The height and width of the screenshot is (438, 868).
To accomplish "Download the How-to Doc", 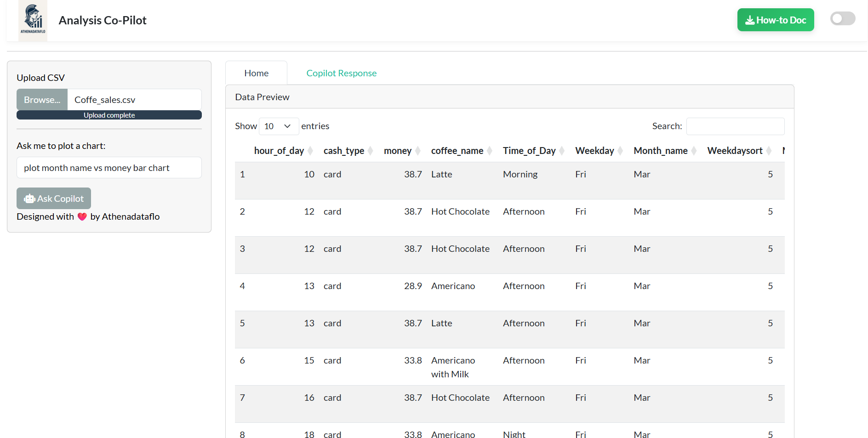I will pos(775,20).
